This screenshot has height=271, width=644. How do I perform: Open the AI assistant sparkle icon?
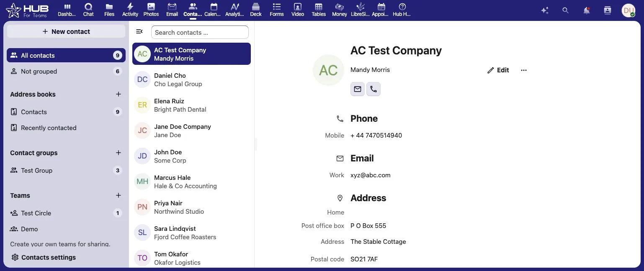pyautogui.click(x=545, y=10)
